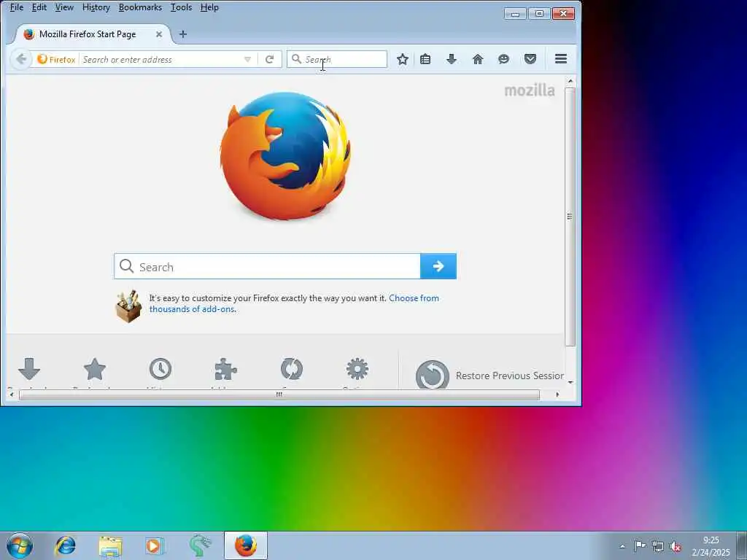The height and width of the screenshot is (560, 747).
Task: Open History clock shortcut at page bottom
Action: (x=160, y=369)
